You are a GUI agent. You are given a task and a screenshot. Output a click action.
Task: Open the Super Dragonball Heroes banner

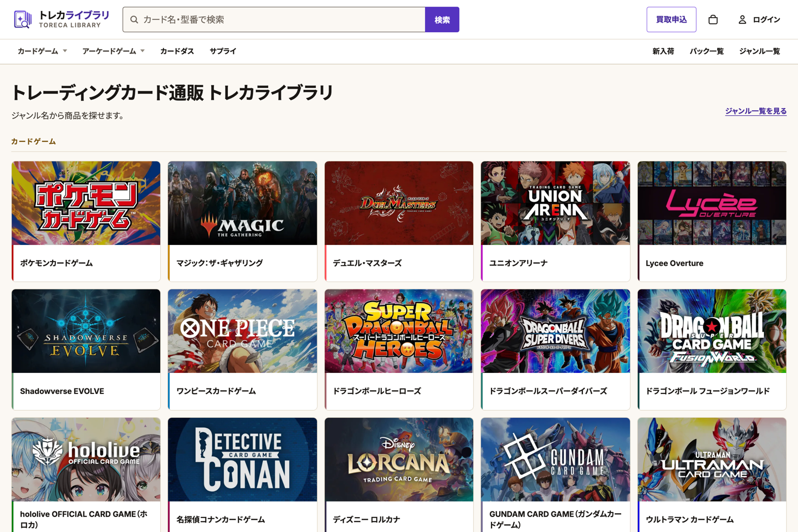click(x=399, y=331)
